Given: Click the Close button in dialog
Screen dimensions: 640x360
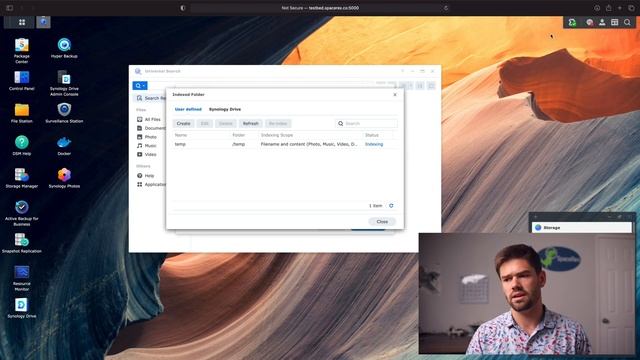Looking at the screenshot, I should (382, 222).
